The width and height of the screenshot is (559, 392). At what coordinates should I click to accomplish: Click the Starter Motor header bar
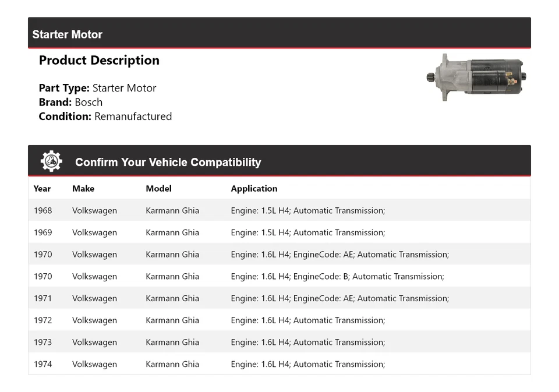pos(279,34)
